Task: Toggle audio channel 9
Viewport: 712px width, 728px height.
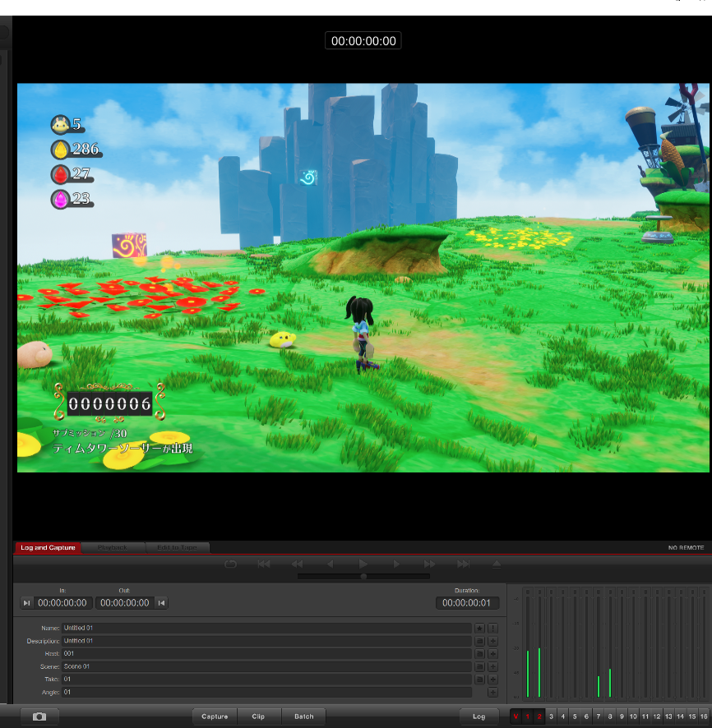Action: pos(622,716)
